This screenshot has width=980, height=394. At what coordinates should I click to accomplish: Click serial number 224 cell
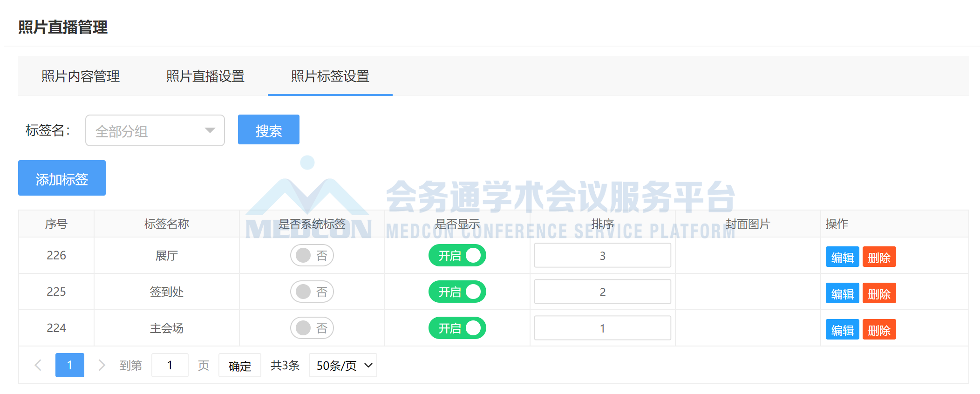pos(56,328)
